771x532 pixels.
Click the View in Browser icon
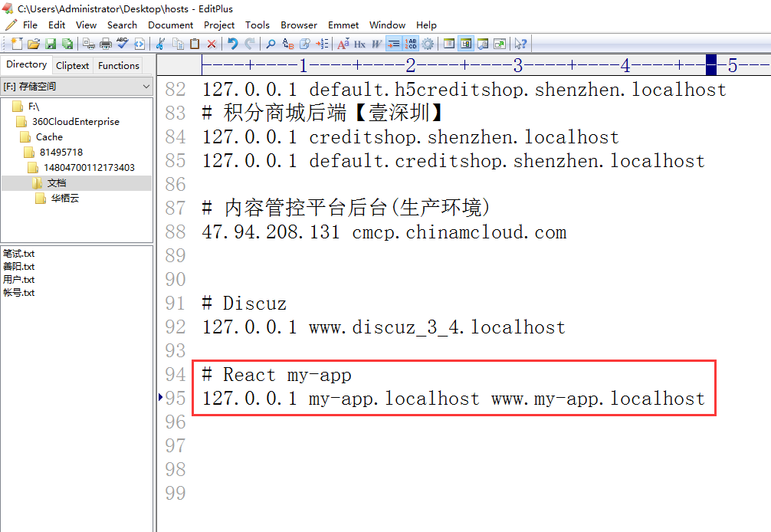[x=139, y=44]
